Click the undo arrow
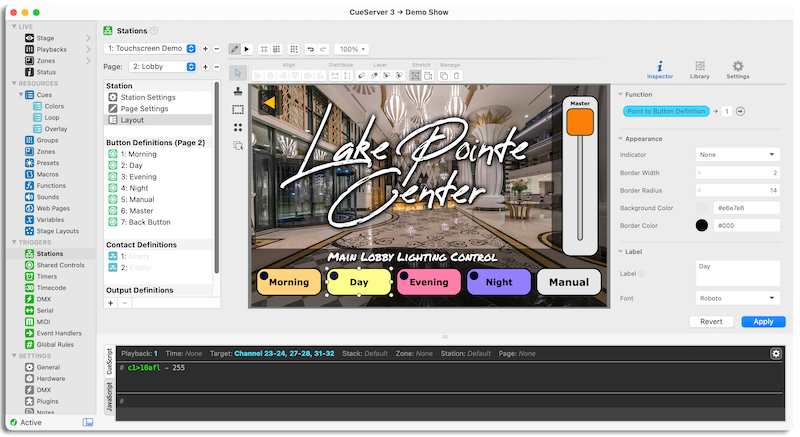The width and height of the screenshot is (800, 437). pos(310,49)
